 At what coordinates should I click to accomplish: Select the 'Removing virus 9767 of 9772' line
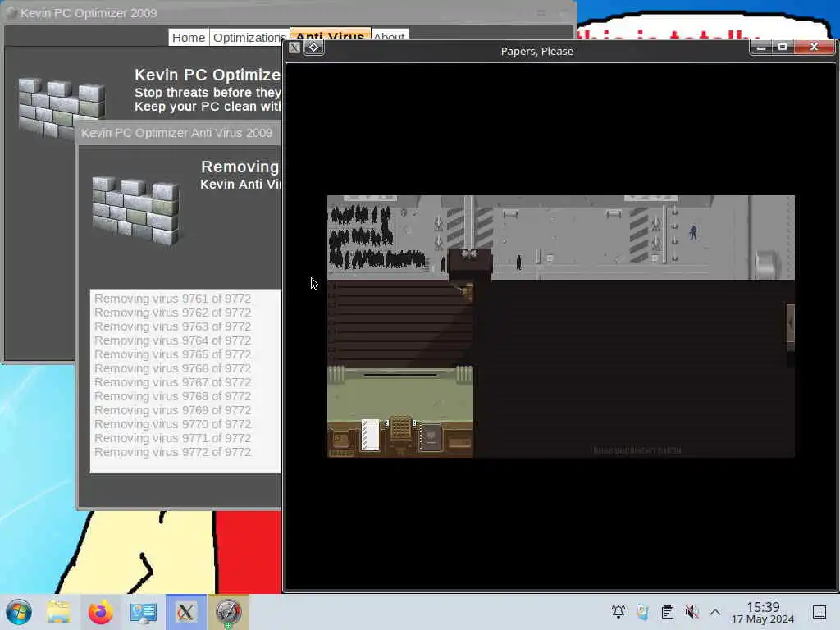coord(172,382)
